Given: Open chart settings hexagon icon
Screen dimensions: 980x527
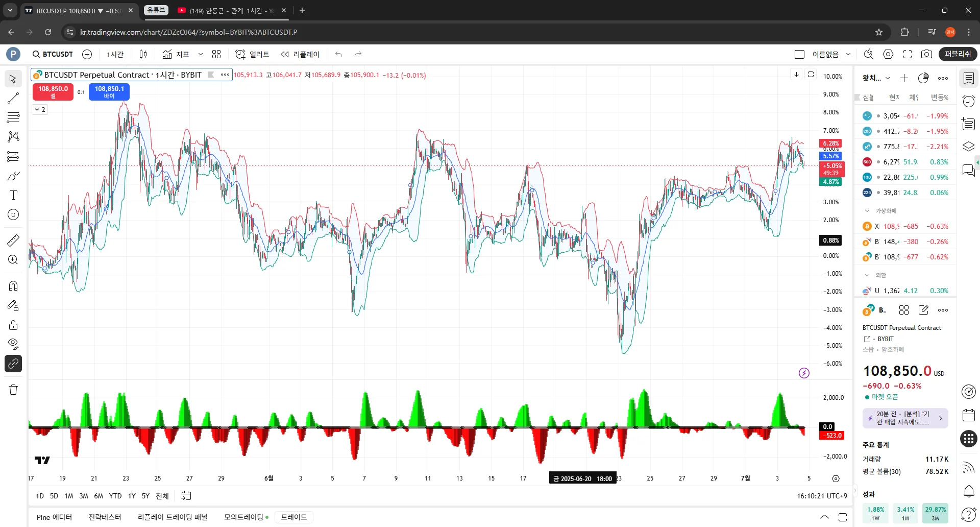Looking at the screenshot, I should [888, 54].
